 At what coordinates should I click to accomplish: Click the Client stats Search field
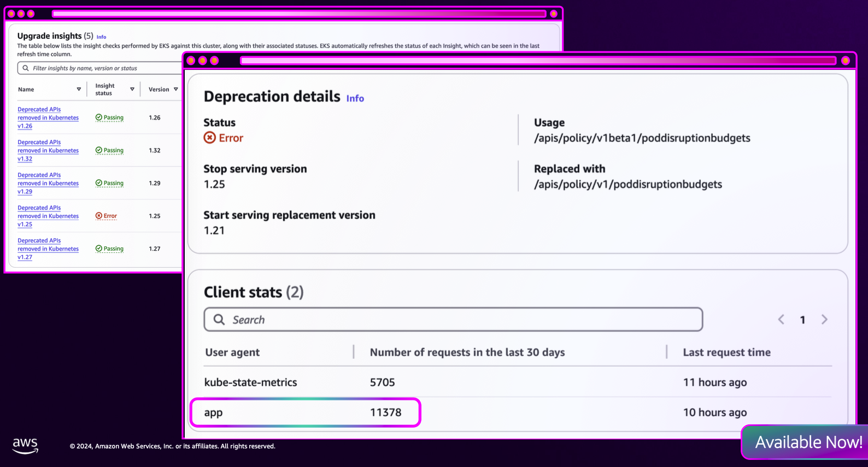[453, 320]
